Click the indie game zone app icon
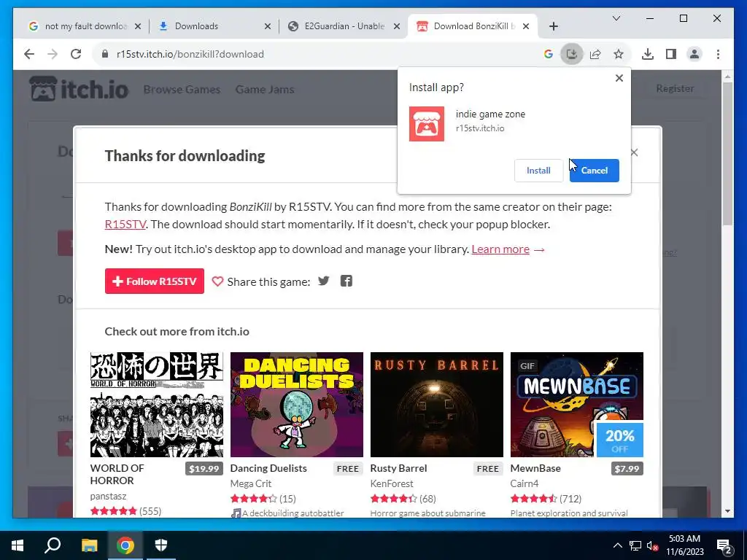The height and width of the screenshot is (560, 747). point(426,124)
